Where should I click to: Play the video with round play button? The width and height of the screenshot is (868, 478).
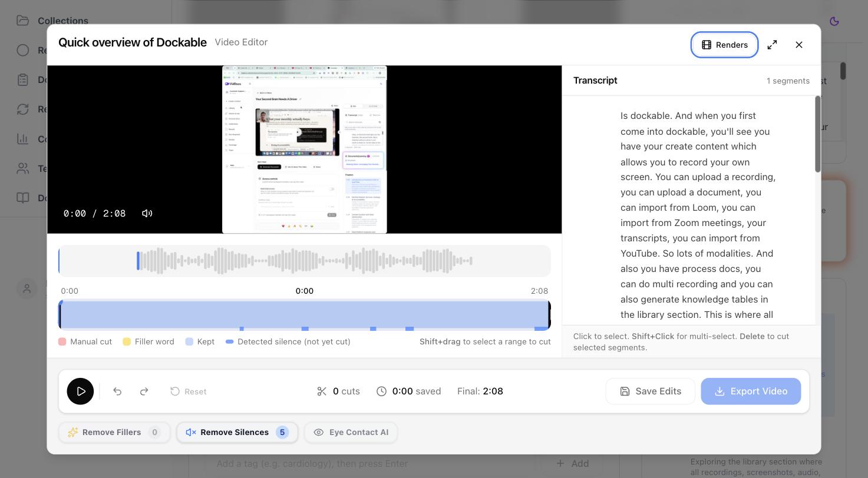[x=80, y=391]
